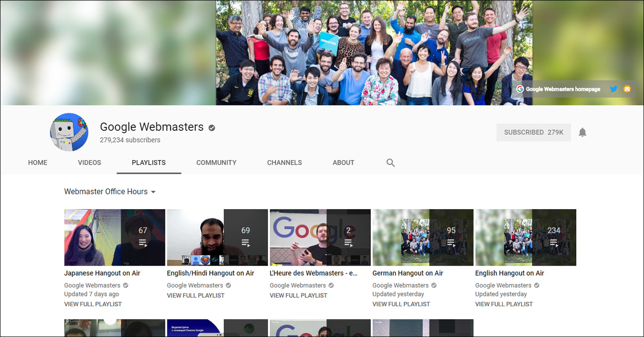
Task: Click the playlist icon on Japanese Hangout thumbnail
Action: click(143, 243)
